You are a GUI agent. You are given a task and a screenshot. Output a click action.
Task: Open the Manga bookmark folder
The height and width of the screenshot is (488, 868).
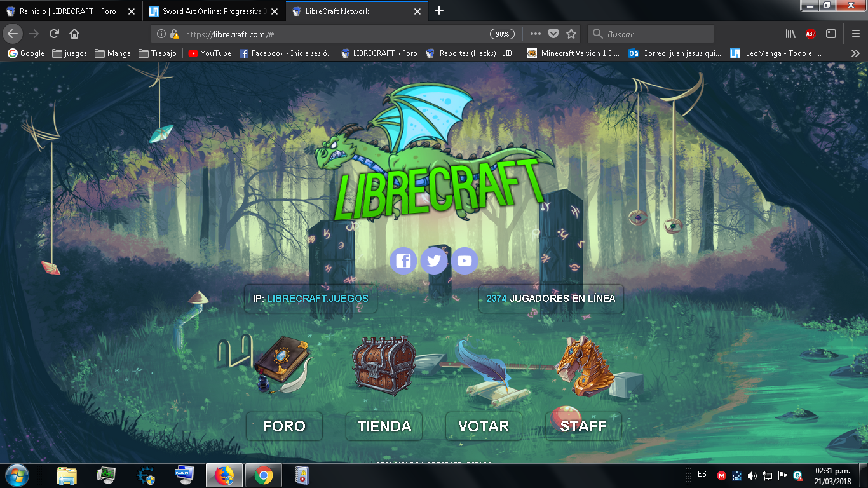pos(112,53)
